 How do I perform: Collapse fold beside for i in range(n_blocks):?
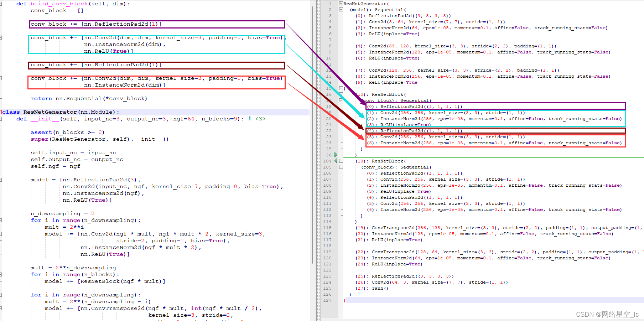click(x=1, y=274)
